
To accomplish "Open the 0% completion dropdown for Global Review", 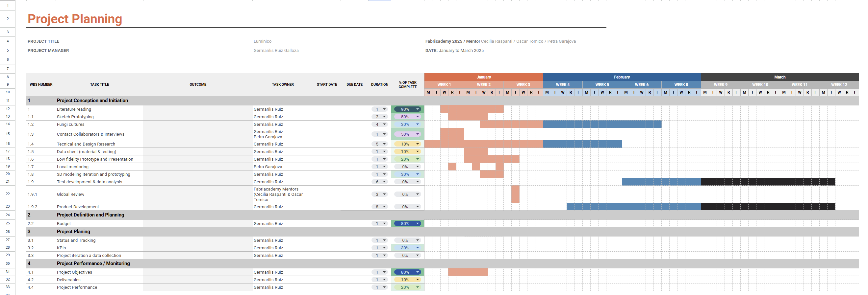I will [x=407, y=194].
